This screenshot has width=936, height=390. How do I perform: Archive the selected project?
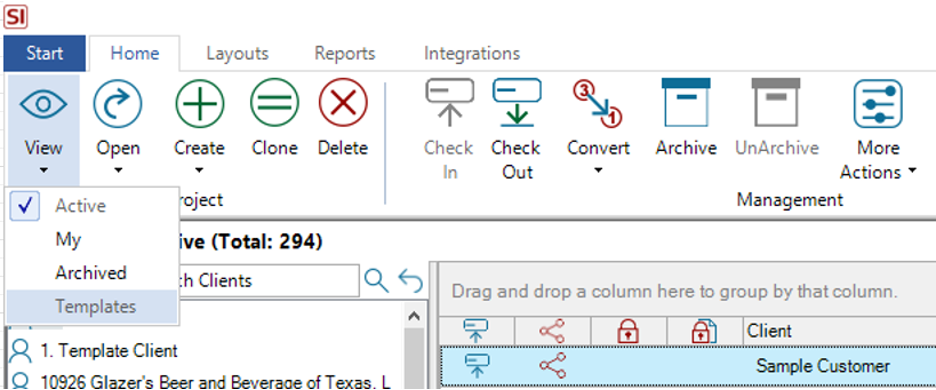pos(686,116)
